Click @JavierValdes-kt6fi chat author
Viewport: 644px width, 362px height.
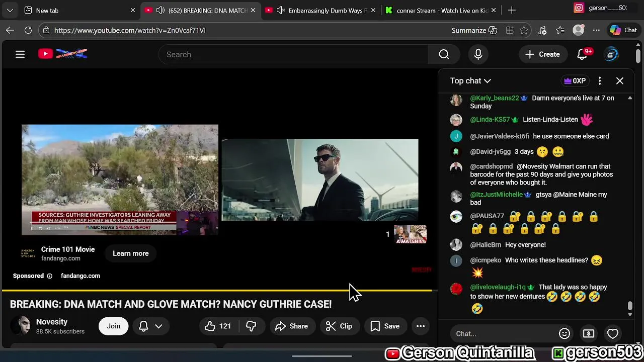500,136
